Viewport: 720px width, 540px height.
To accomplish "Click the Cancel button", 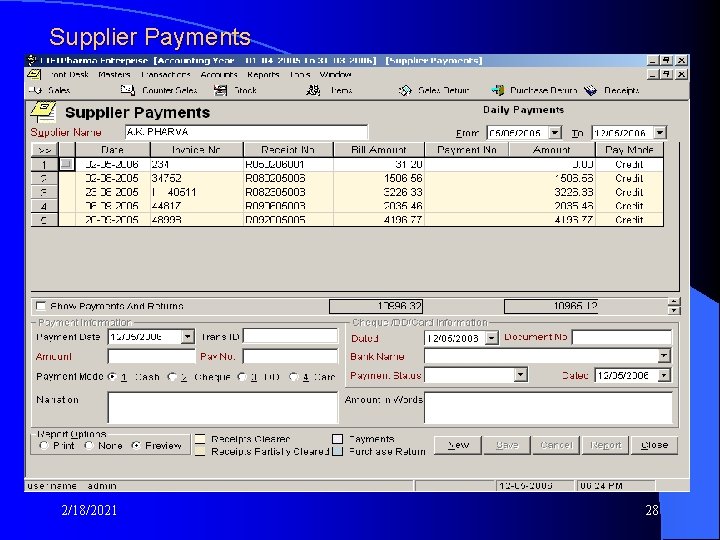I will point(556,445).
